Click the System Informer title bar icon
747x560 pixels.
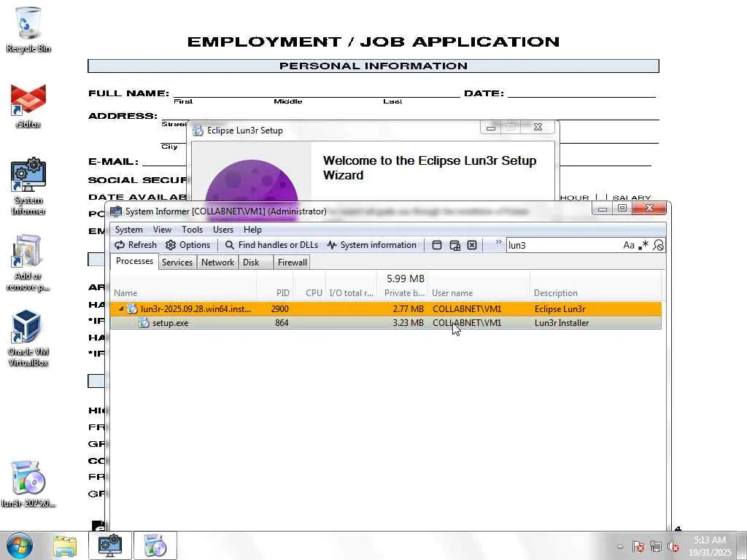click(x=116, y=211)
